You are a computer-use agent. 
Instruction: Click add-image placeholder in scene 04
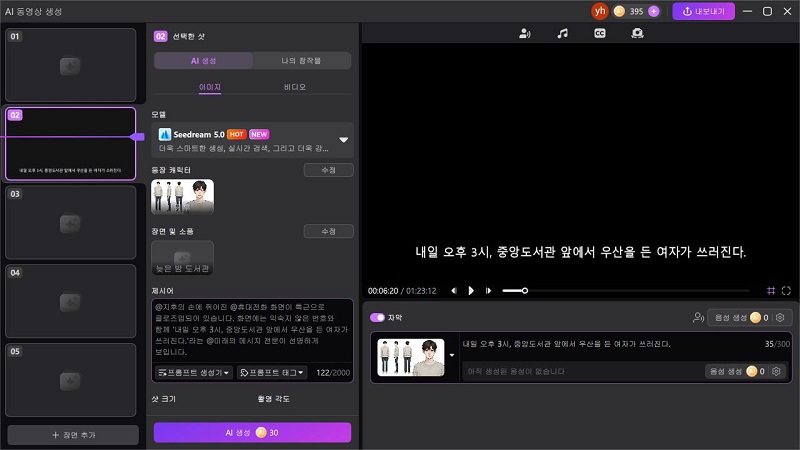[x=70, y=302]
